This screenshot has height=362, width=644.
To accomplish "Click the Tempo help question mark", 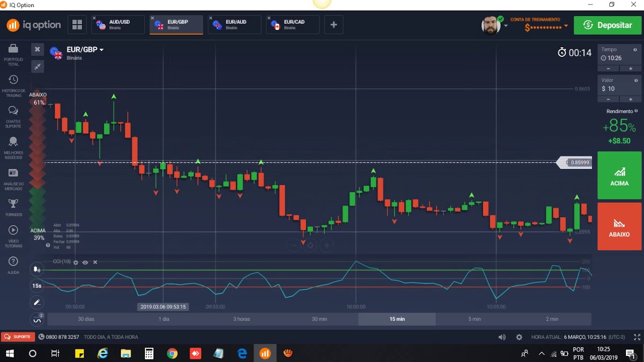I will [x=635, y=50].
